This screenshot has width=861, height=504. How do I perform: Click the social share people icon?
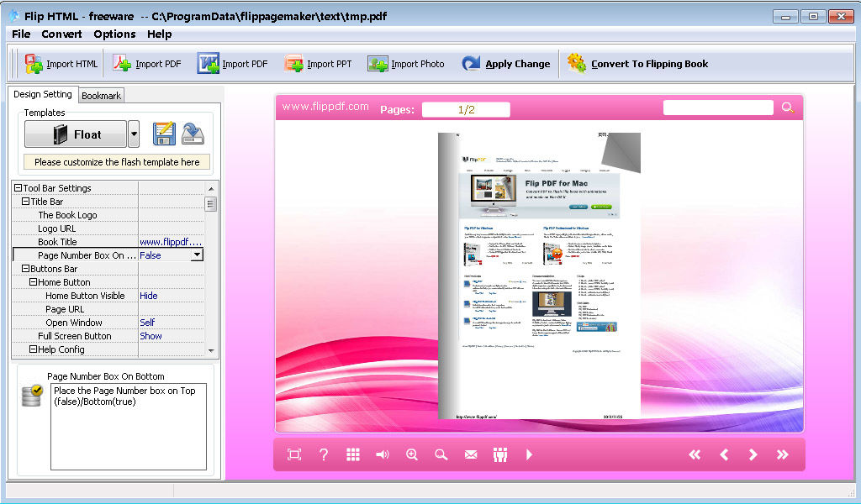point(499,454)
